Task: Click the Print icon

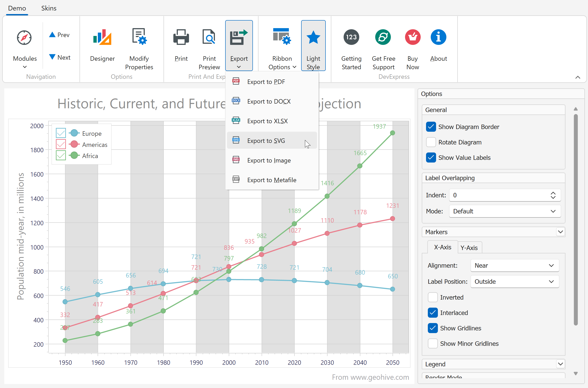Action: (x=181, y=37)
